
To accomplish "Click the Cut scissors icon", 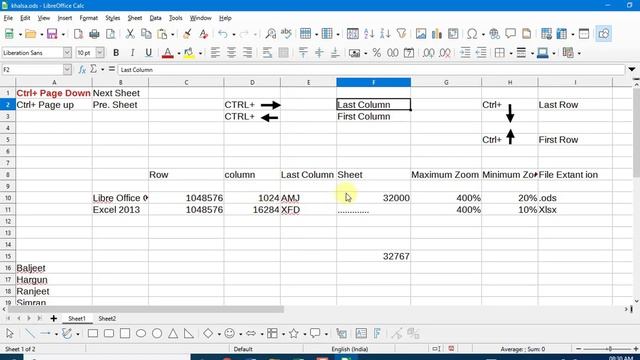I will [x=130, y=34].
